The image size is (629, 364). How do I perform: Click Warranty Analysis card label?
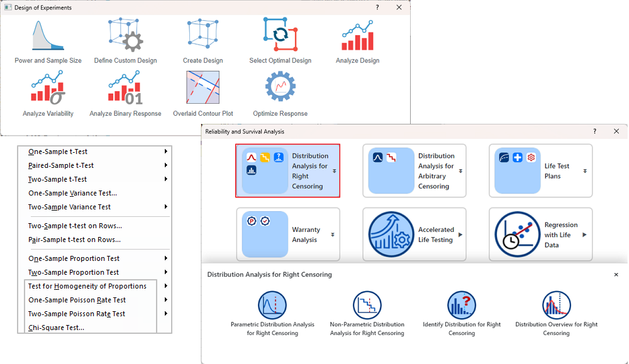(306, 234)
